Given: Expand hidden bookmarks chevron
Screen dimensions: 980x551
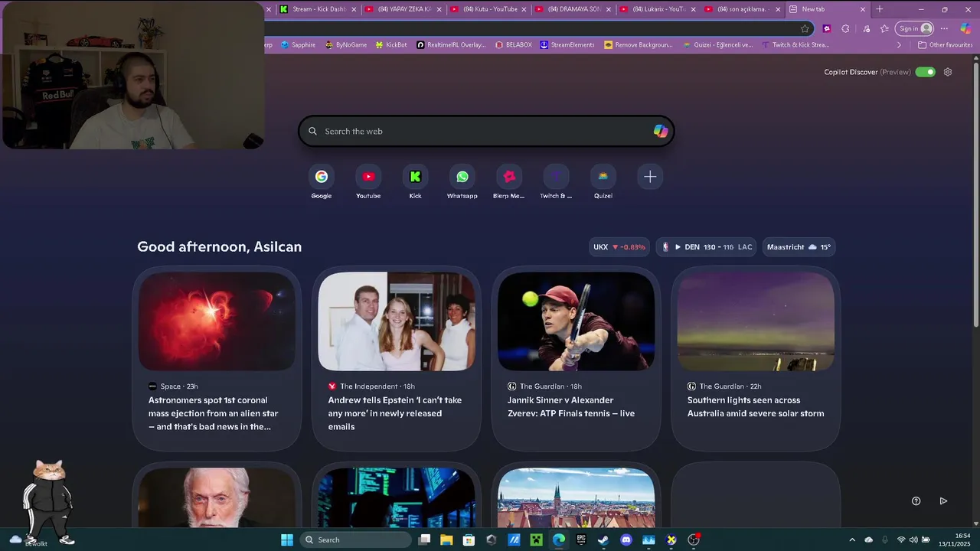Looking at the screenshot, I should tap(899, 45).
